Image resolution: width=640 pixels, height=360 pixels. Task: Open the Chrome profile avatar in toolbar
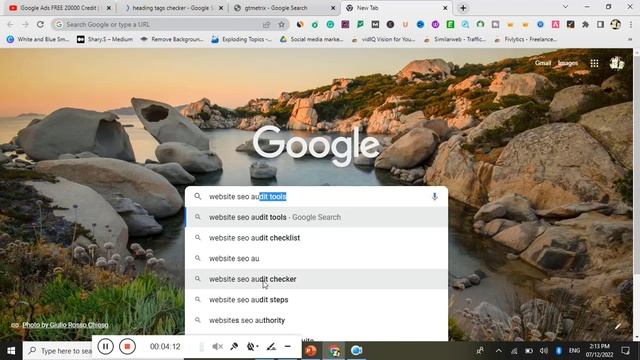[616, 24]
